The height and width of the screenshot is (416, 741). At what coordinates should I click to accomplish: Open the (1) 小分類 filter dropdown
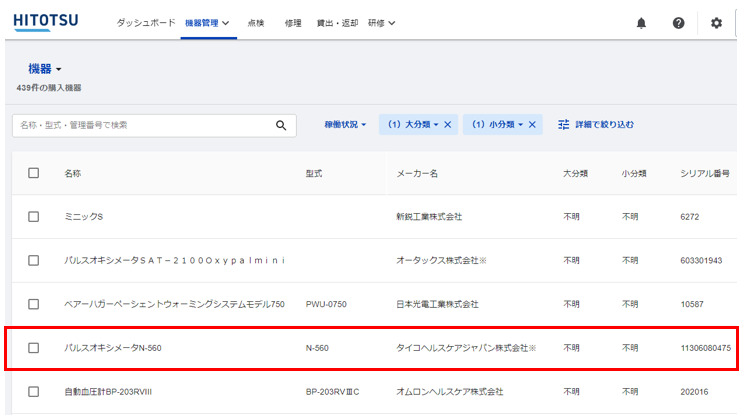coord(497,125)
